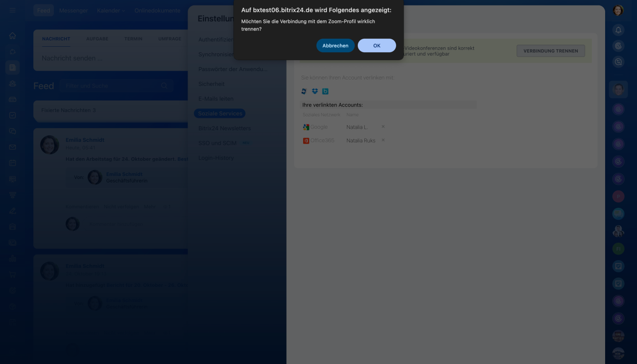
Task: Open the green initials avatar in right sidebar
Action: (618, 249)
